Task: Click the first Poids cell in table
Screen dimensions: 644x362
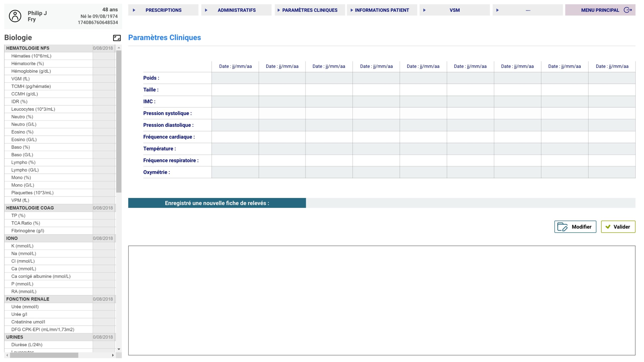Action: (x=235, y=78)
